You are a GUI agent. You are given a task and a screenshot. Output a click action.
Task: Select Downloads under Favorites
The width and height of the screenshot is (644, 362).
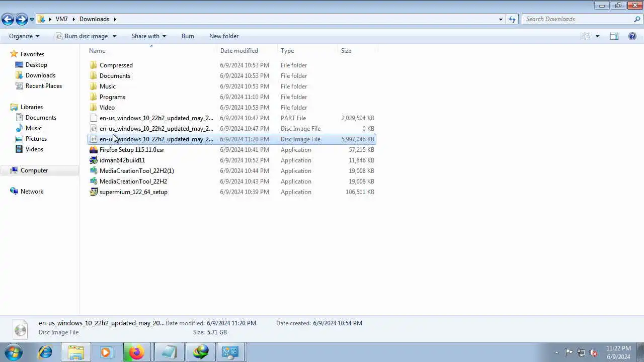click(x=40, y=75)
